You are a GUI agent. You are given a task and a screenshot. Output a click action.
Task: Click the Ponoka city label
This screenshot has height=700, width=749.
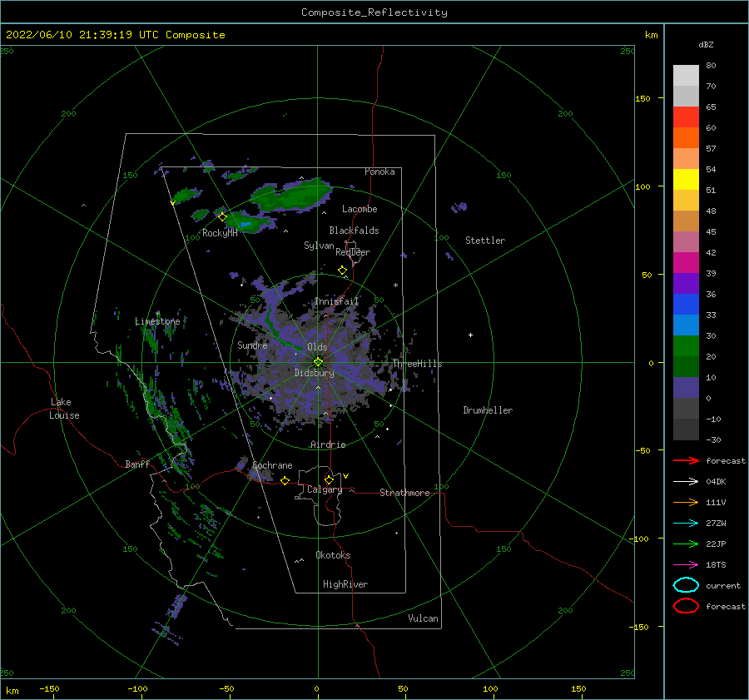coord(379,171)
